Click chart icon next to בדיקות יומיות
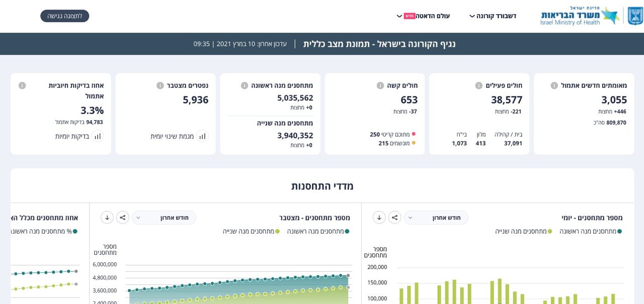Screen dimensions: 644x304 coord(98,136)
